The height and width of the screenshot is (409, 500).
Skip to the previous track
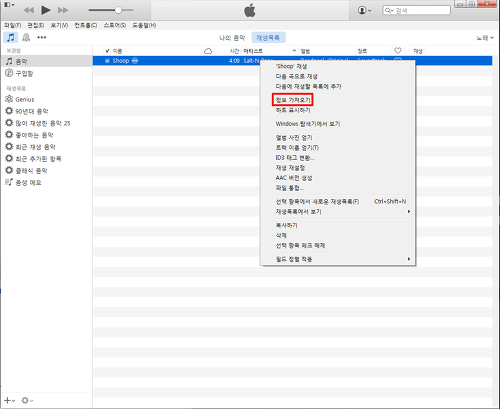tap(29, 10)
